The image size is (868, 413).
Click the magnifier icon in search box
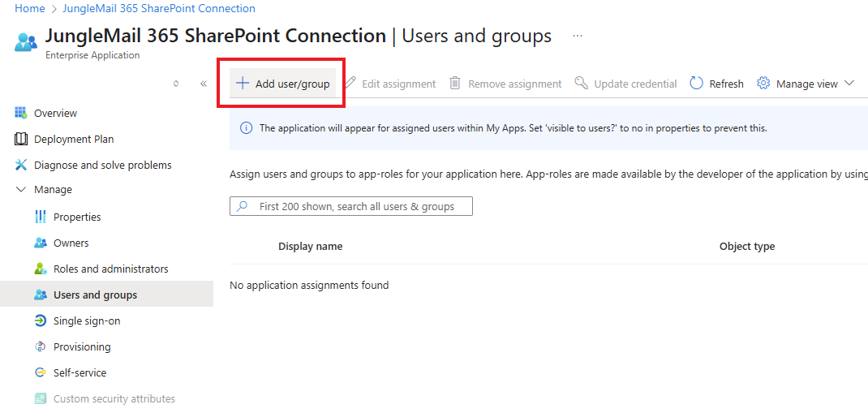tap(242, 206)
